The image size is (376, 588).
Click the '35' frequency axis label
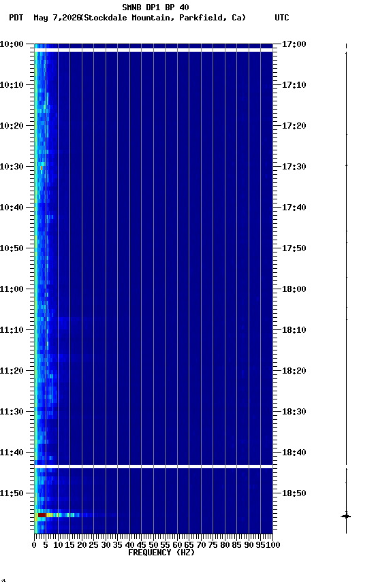click(x=117, y=546)
